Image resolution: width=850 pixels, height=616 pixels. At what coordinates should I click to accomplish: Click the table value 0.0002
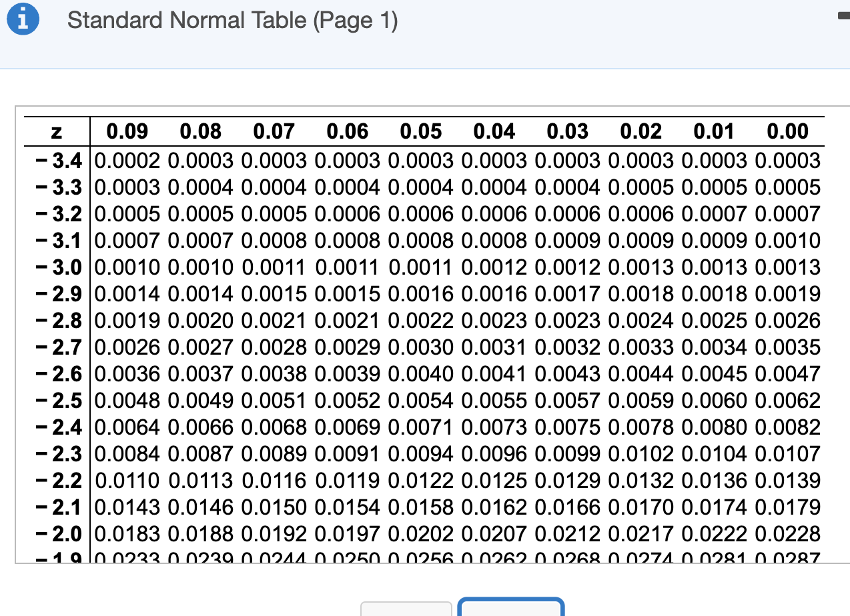coord(127,161)
